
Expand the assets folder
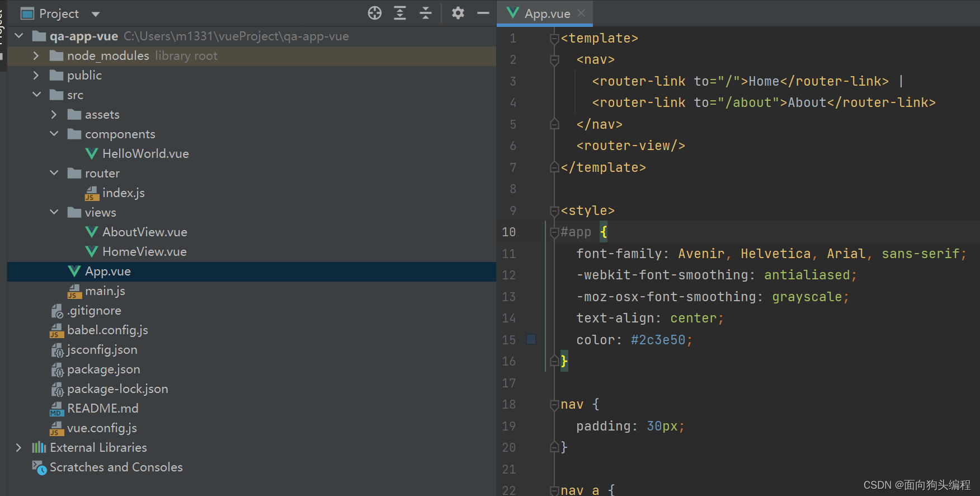point(54,115)
